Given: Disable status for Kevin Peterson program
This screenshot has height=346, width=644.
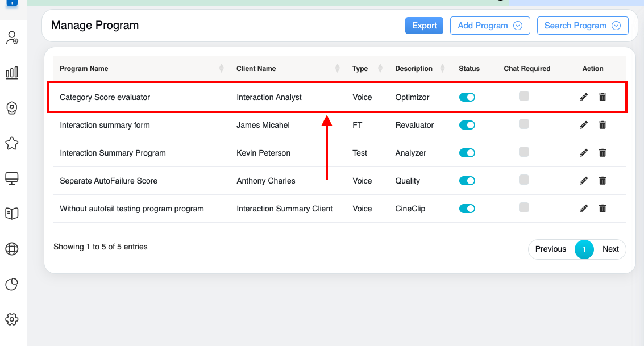Looking at the screenshot, I should pyautogui.click(x=467, y=153).
